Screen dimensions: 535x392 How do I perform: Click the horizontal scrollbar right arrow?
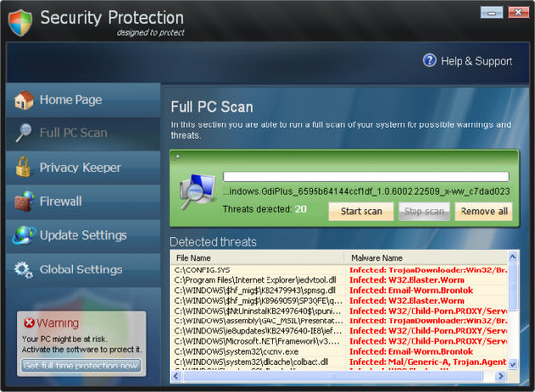[x=500, y=376]
